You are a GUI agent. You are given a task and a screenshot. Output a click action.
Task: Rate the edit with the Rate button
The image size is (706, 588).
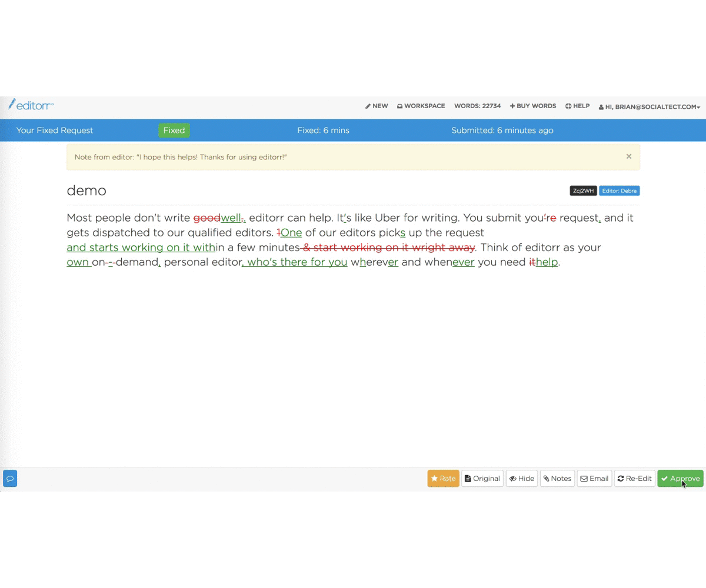tap(444, 479)
